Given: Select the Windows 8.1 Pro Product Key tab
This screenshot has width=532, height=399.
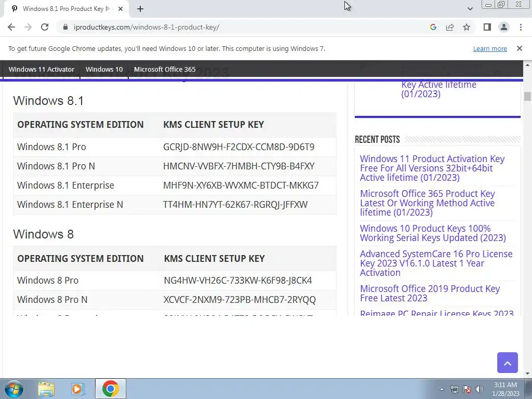Looking at the screenshot, I should (x=66, y=9).
